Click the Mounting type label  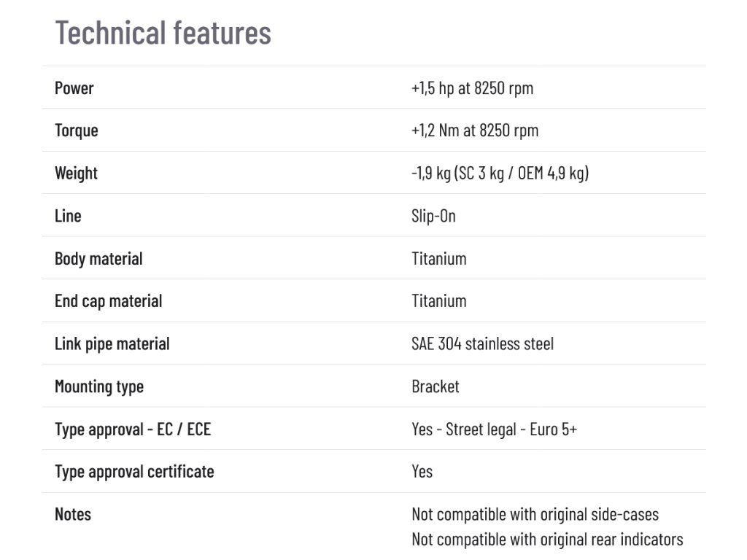tap(99, 386)
